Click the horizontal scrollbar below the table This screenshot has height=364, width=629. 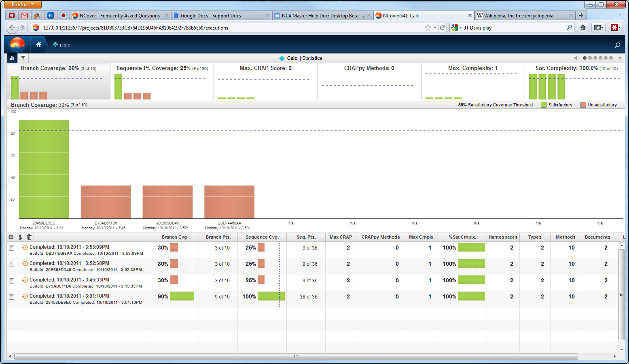pos(296,356)
